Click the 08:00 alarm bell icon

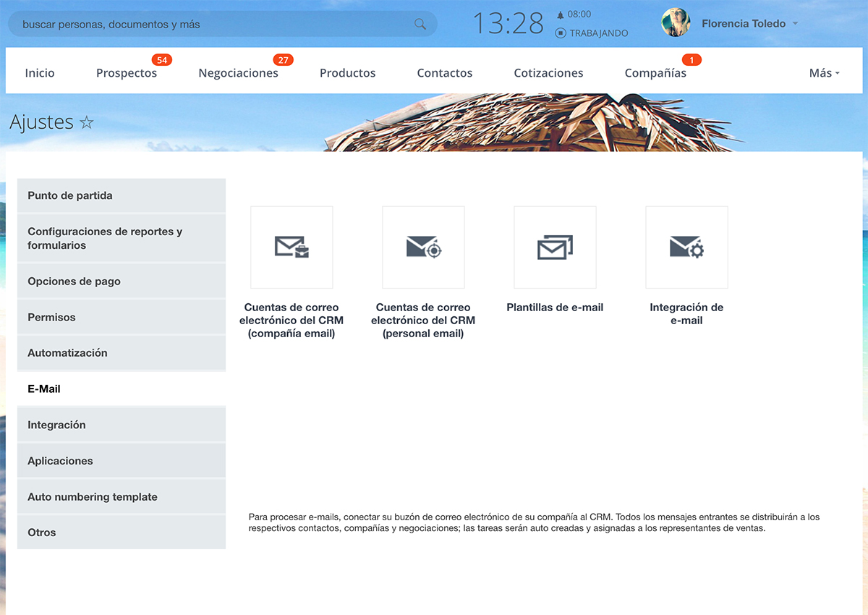561,14
